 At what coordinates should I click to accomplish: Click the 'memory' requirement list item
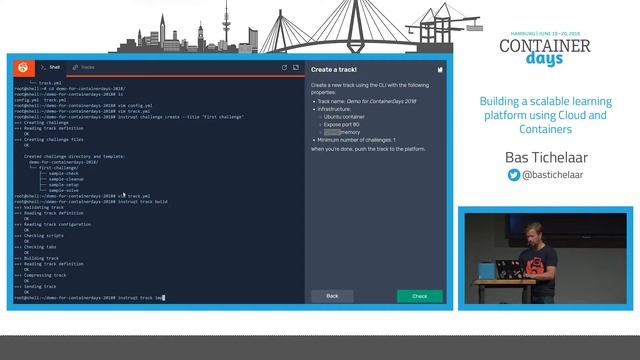(x=342, y=132)
